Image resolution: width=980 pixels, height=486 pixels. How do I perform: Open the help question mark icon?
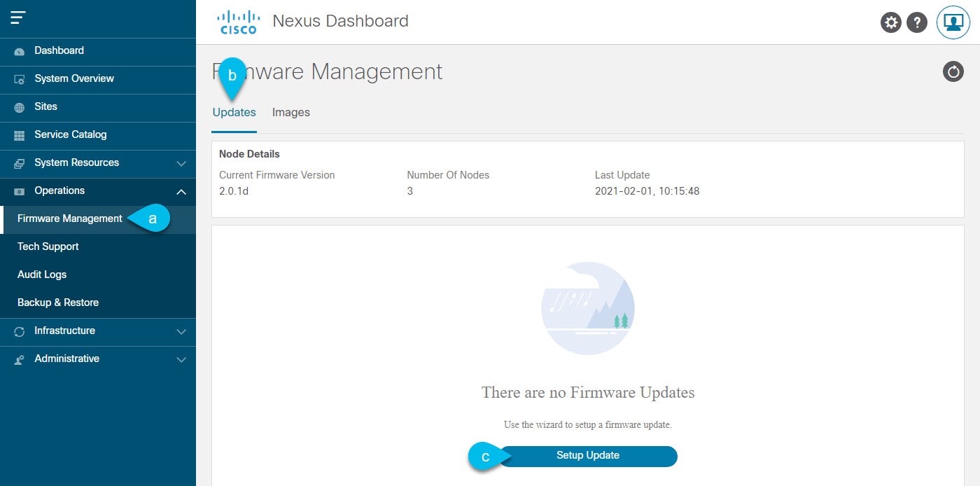[917, 22]
